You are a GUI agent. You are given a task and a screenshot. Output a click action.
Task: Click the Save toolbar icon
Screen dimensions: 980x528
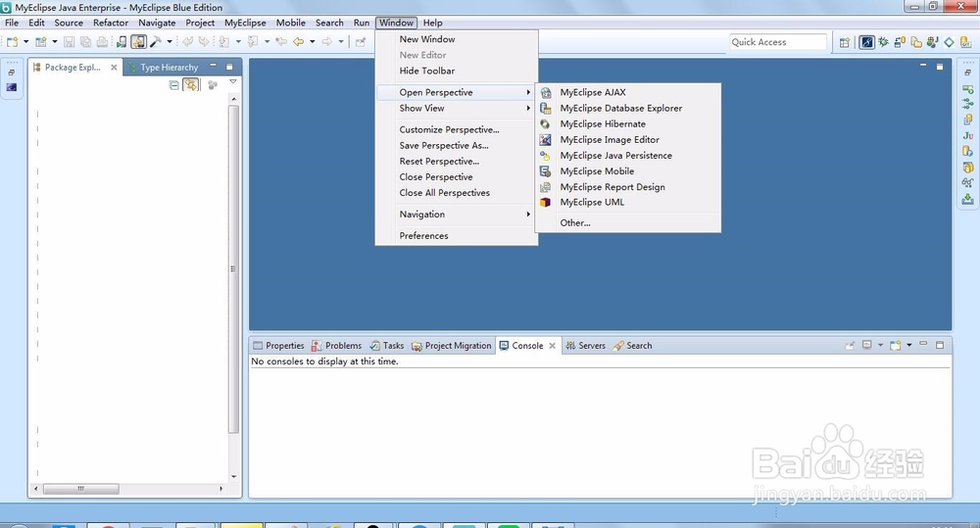(x=70, y=42)
